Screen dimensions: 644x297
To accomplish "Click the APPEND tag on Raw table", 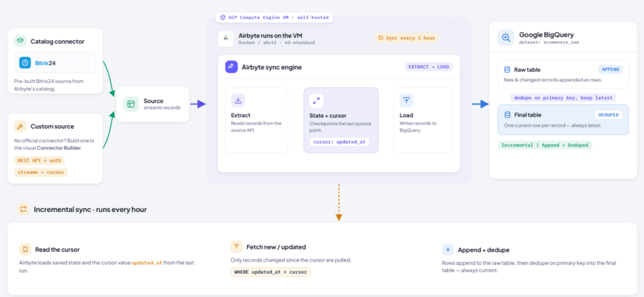I will click(610, 69).
